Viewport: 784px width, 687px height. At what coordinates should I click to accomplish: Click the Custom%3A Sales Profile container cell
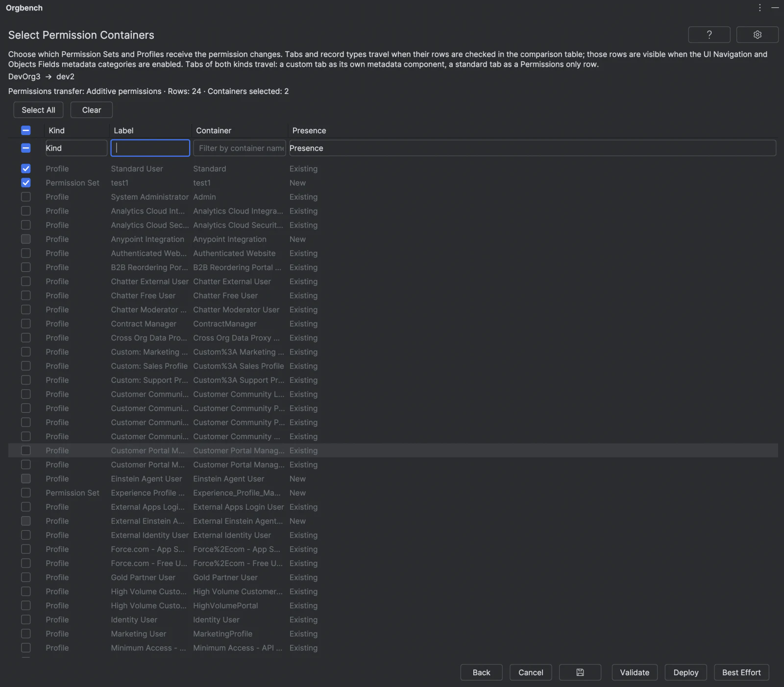239,366
